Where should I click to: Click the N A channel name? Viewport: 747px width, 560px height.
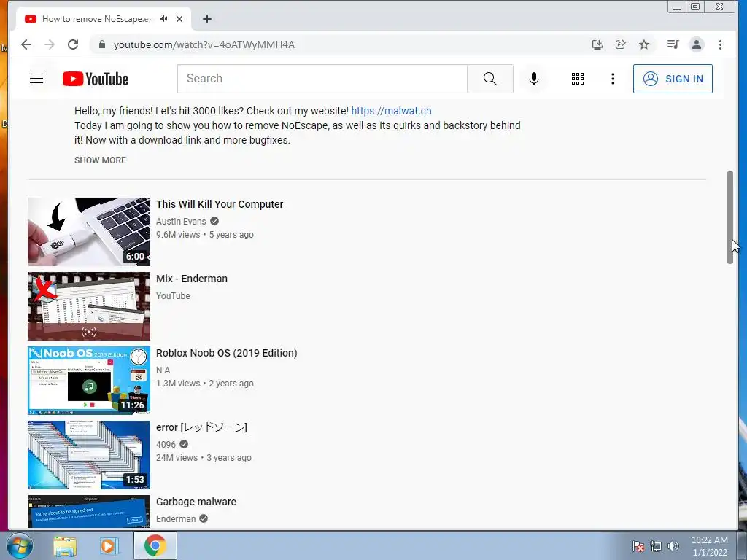163,370
